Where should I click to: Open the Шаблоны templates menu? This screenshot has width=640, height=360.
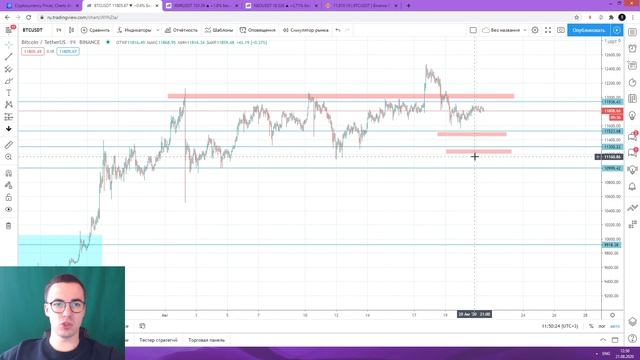click(219, 30)
